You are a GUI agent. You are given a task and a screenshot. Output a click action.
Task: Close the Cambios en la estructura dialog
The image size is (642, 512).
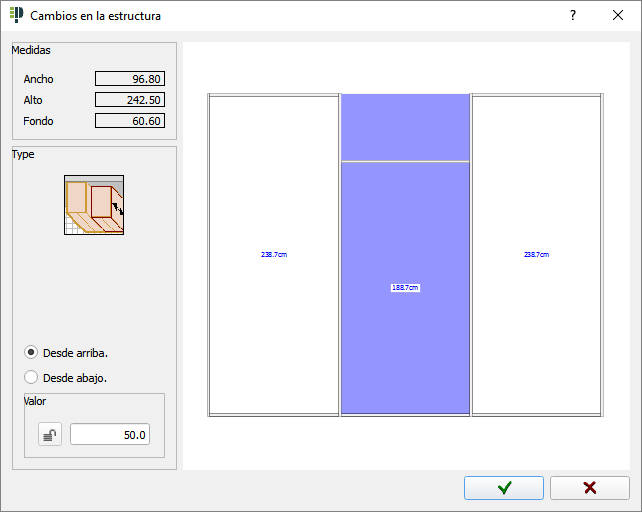pyautogui.click(x=618, y=16)
